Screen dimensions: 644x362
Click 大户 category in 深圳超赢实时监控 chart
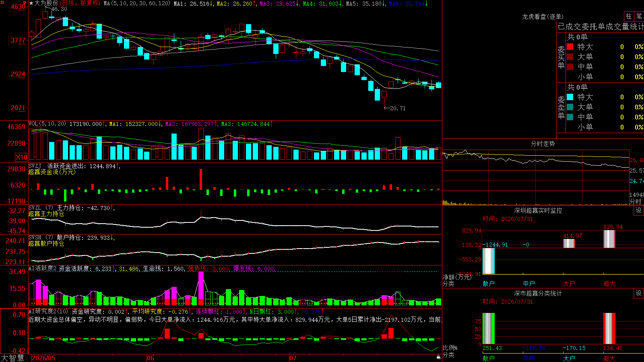pyautogui.click(x=569, y=284)
